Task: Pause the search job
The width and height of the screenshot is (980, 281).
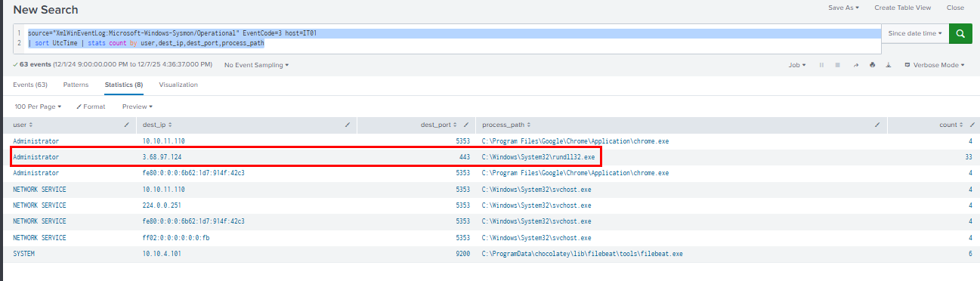Action: pyautogui.click(x=821, y=65)
